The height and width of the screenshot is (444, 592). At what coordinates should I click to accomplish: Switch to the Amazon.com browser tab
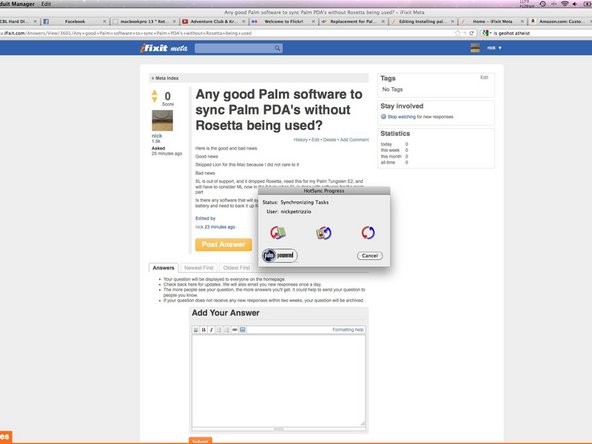[560, 22]
